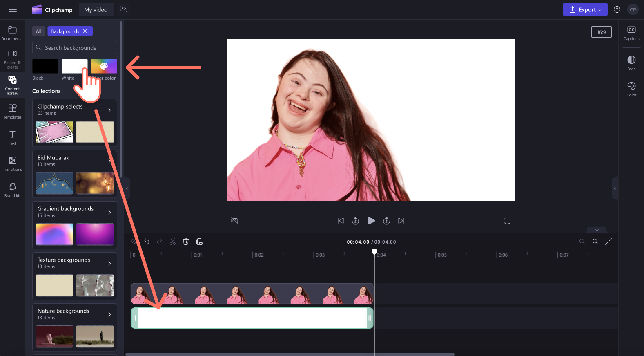The width and height of the screenshot is (644, 356).
Task: Choose the White background swatch
Action: click(75, 66)
